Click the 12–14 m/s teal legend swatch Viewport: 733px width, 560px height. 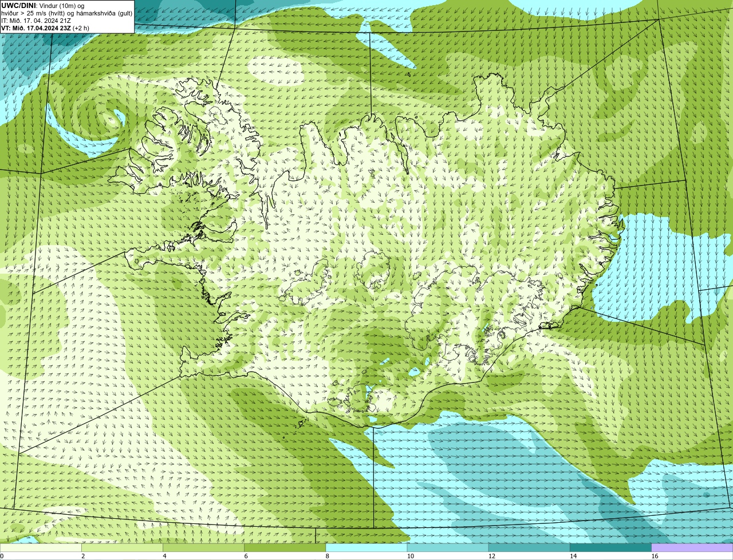coord(529,547)
